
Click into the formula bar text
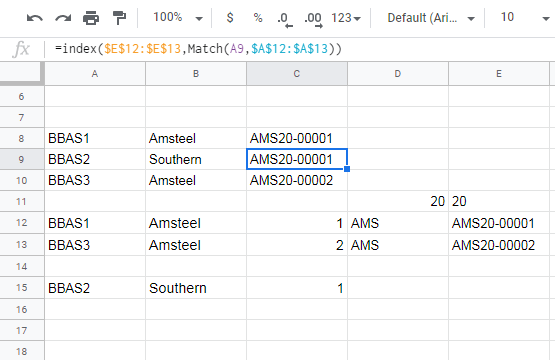click(198, 48)
